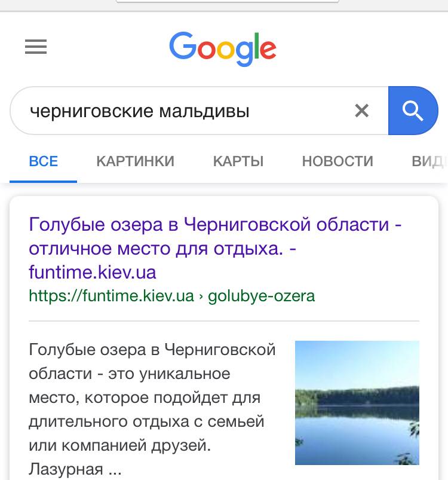Switch to the ВСЕ tab
This screenshot has height=480, width=448.
click(x=44, y=161)
